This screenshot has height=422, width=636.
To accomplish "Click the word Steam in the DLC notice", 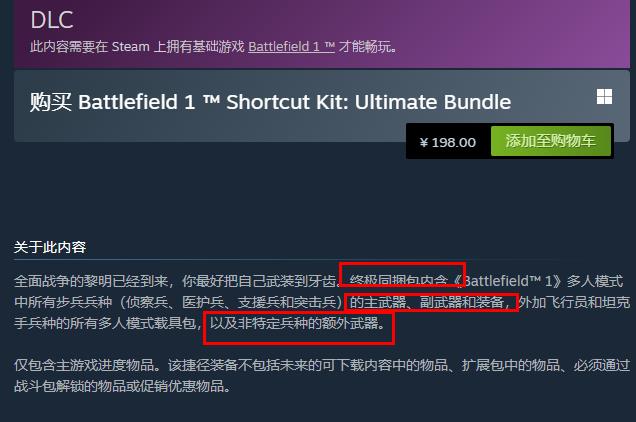I will click(x=131, y=47).
